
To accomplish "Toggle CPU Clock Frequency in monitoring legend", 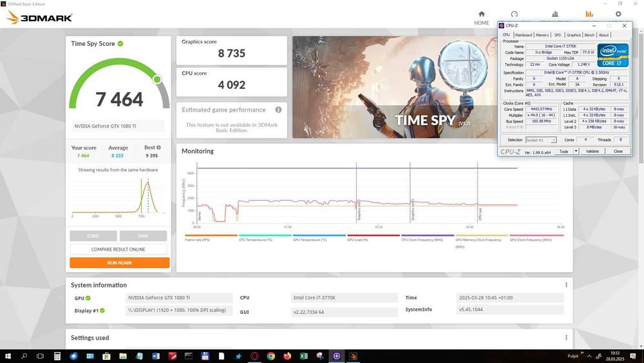I will click(428, 238).
